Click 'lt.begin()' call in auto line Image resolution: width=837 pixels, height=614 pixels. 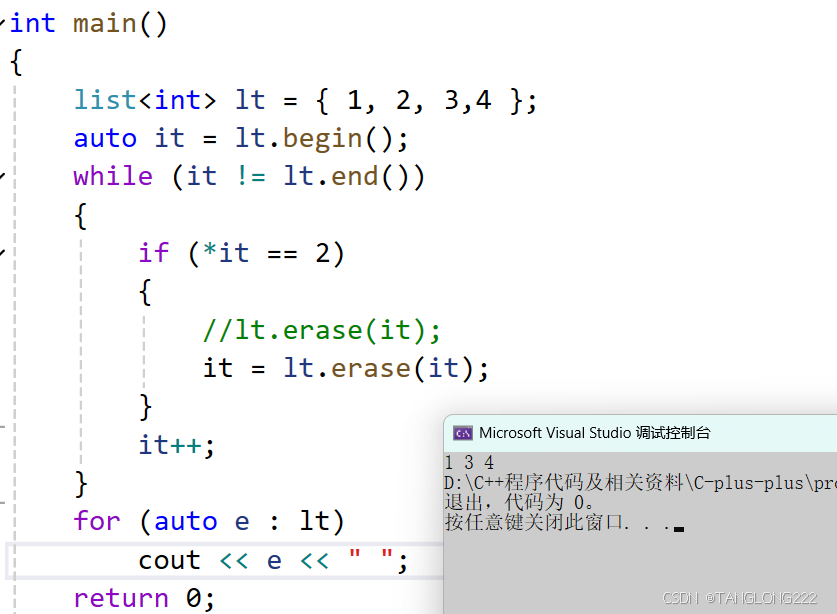click(x=315, y=139)
